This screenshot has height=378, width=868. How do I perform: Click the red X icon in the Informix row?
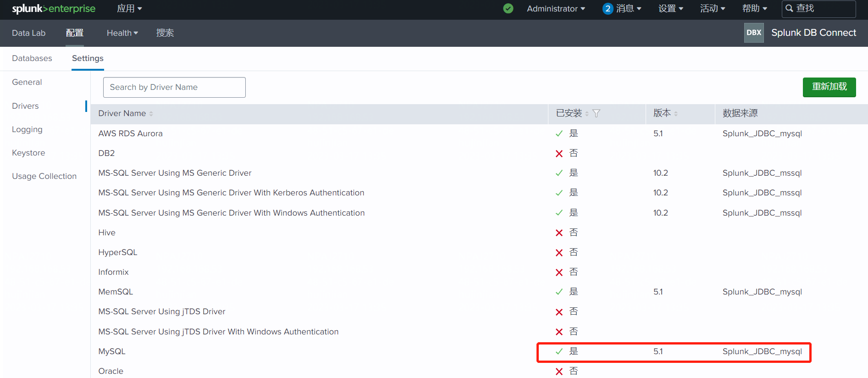tap(559, 272)
